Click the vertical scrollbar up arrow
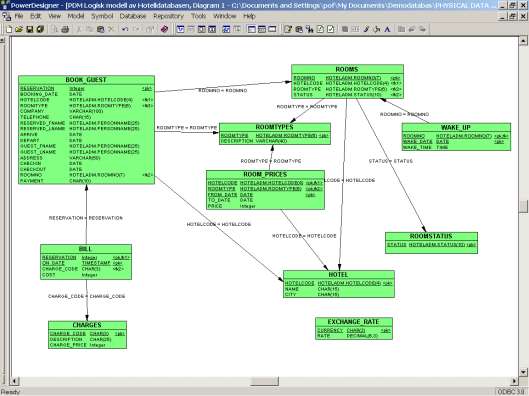The width and height of the screenshot is (529, 396). pyautogui.click(x=523, y=41)
